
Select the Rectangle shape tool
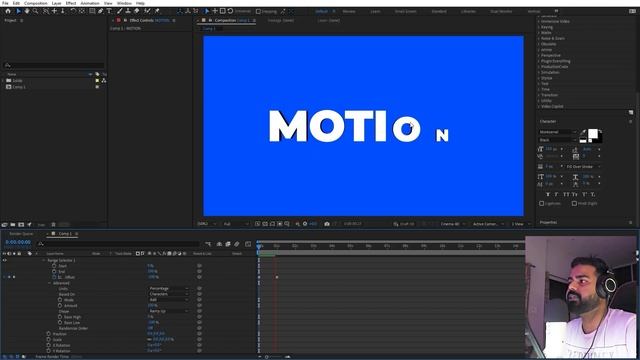tap(92, 11)
